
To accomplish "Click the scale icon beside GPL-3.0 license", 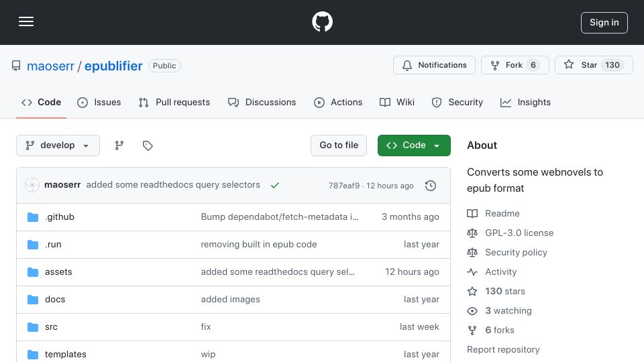I will (x=472, y=233).
